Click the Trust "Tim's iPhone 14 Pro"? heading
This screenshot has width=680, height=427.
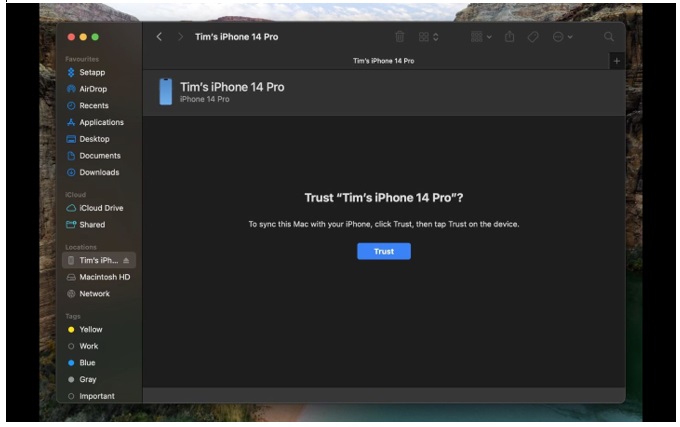[x=384, y=198]
